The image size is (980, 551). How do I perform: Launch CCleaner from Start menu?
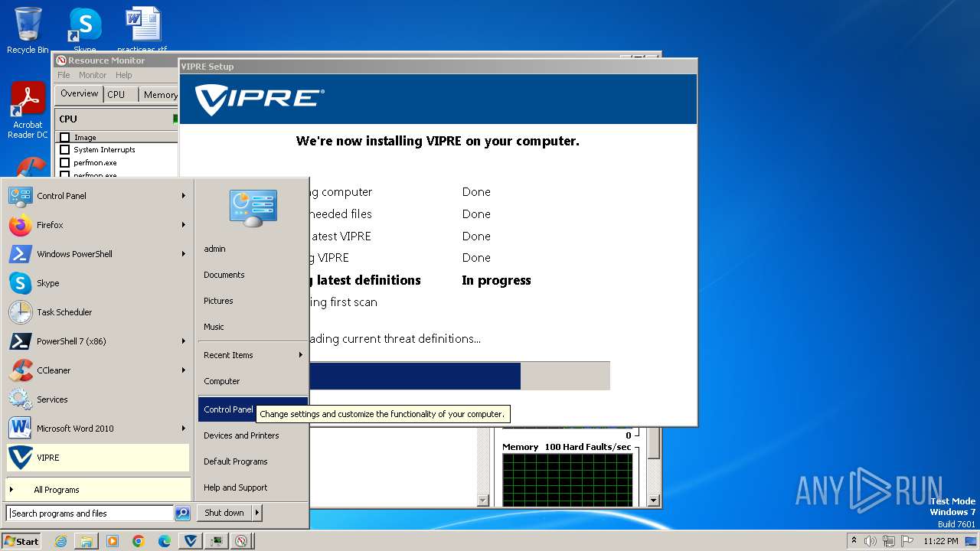click(21, 370)
